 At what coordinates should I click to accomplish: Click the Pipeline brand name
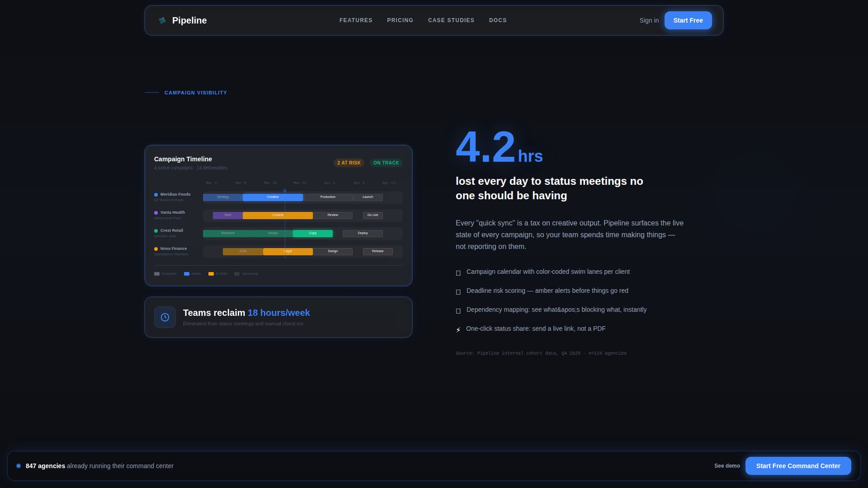[189, 20]
